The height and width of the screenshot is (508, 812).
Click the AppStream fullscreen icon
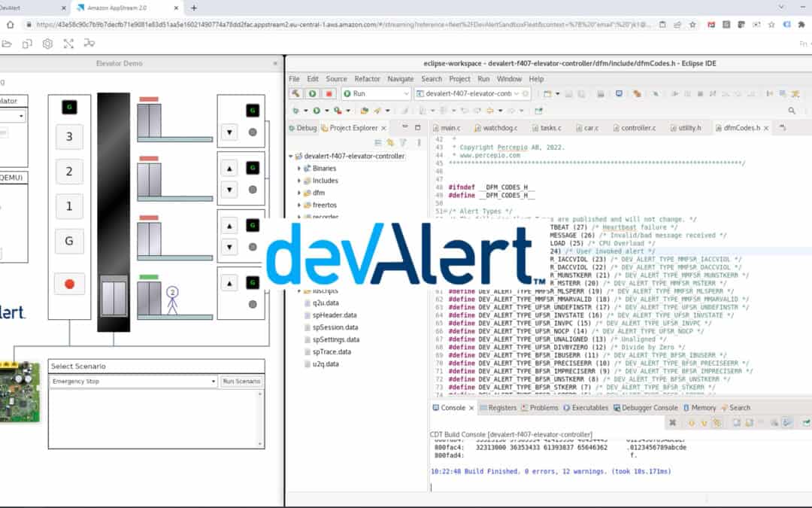point(68,44)
